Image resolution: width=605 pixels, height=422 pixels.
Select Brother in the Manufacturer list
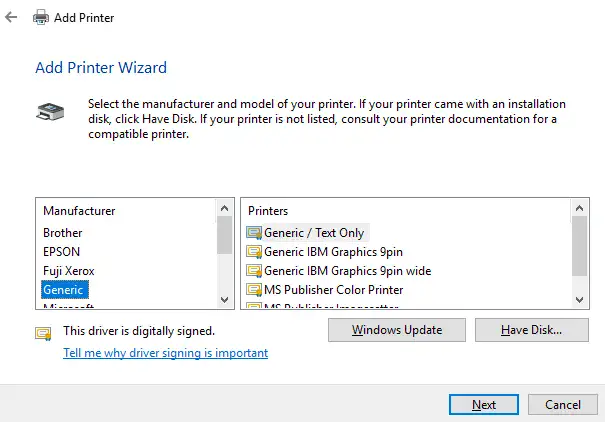[x=63, y=233]
